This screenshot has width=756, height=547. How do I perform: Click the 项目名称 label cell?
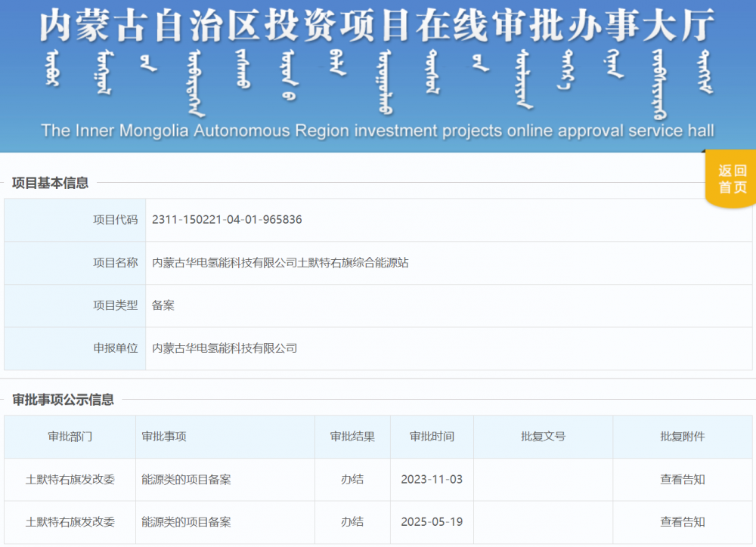click(x=75, y=263)
